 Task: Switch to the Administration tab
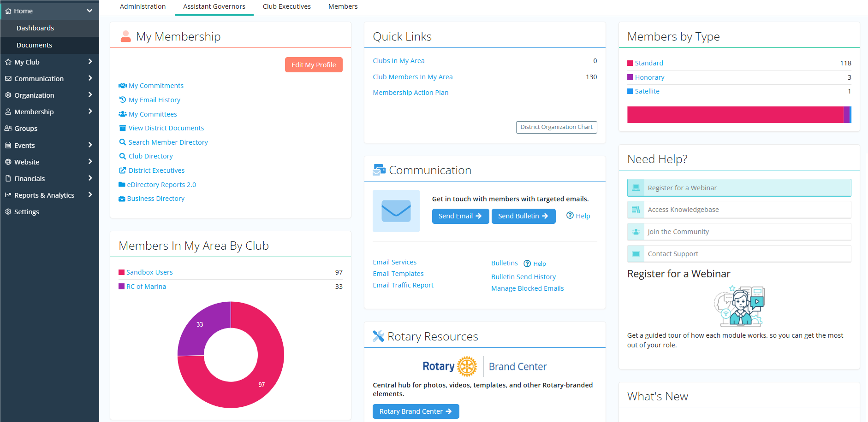click(143, 6)
